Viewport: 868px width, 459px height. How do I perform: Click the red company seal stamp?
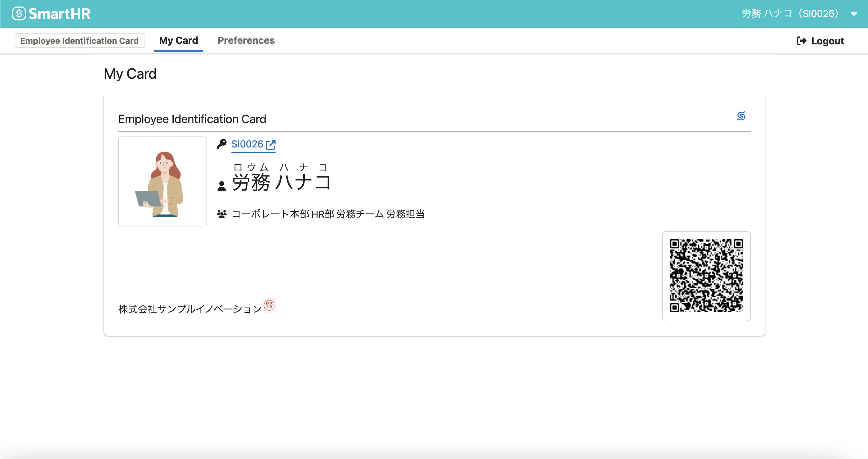(269, 305)
